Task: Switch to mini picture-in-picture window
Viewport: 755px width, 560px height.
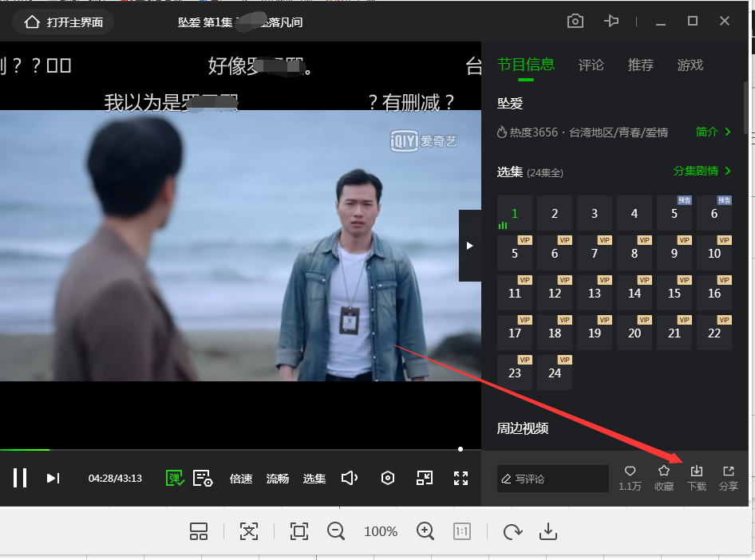Action: pyautogui.click(x=425, y=478)
